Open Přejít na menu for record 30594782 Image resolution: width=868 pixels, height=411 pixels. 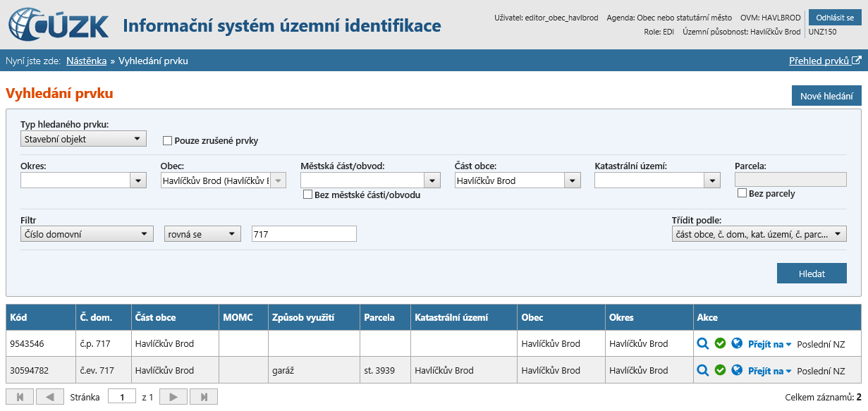[769, 371]
